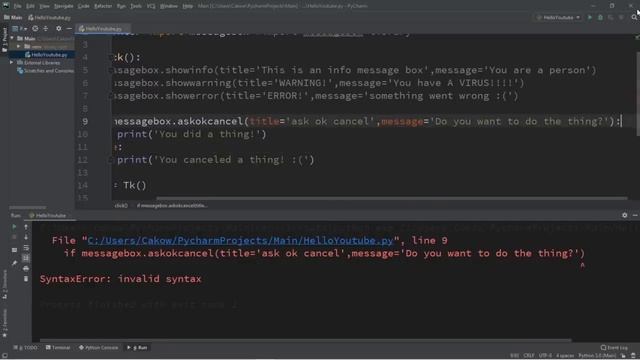The image size is (640, 360).
Task: Run HelloYoutube with the green toolbar play button
Action: click(x=590, y=18)
